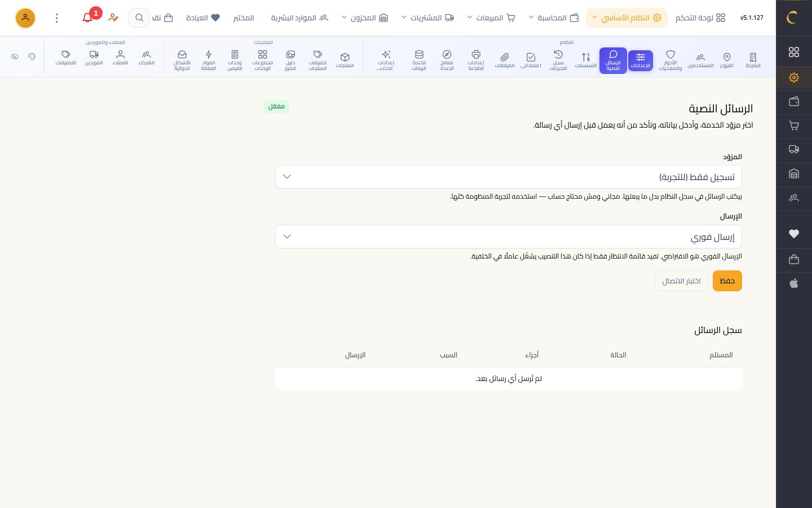Open التسلسلات sequences page
Screen dimensions: 812x508
(586, 60)
